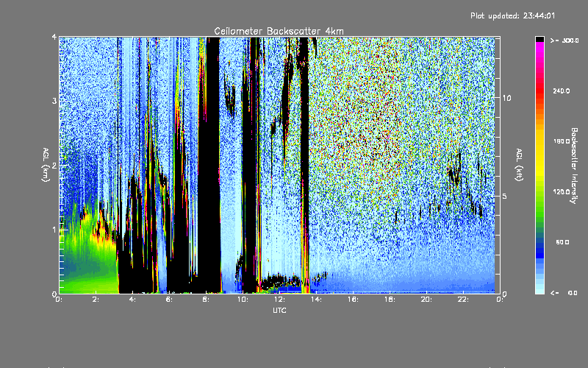Click the "2:" tick on the UTC axis
The width and height of the screenshot is (588, 368).
point(96,300)
